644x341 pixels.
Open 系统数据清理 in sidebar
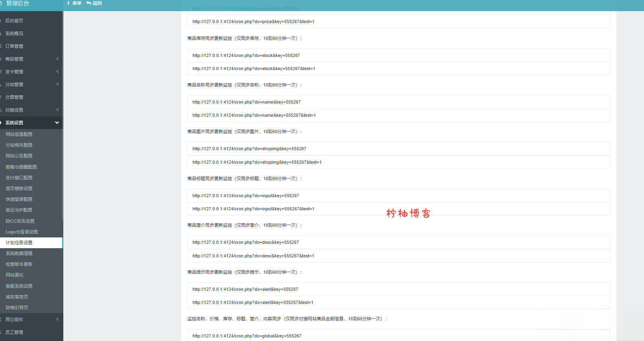click(19, 253)
